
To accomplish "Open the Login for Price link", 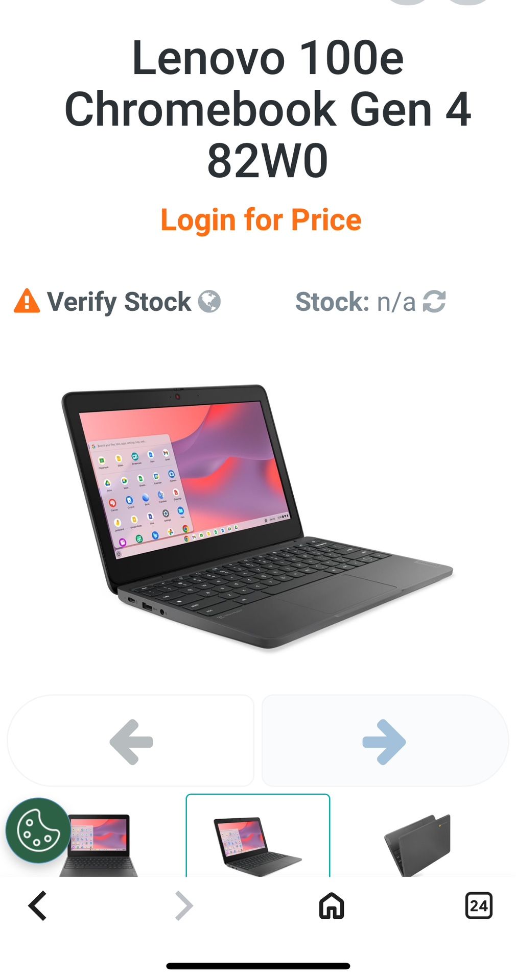I will [x=261, y=220].
